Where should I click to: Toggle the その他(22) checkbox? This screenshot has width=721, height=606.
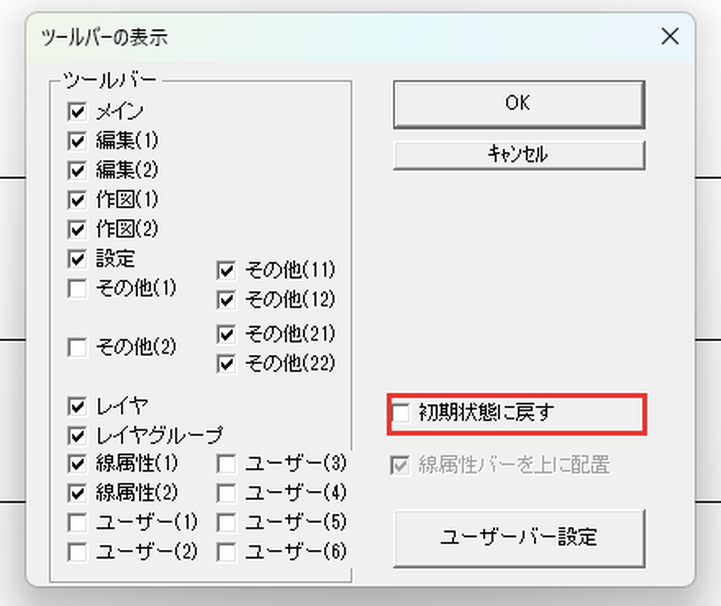(x=226, y=364)
